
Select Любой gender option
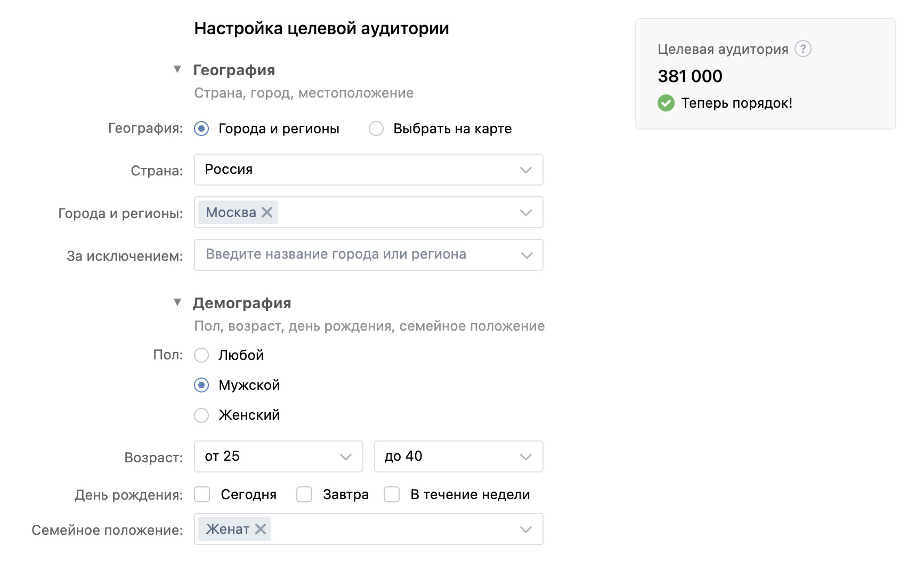click(x=201, y=355)
